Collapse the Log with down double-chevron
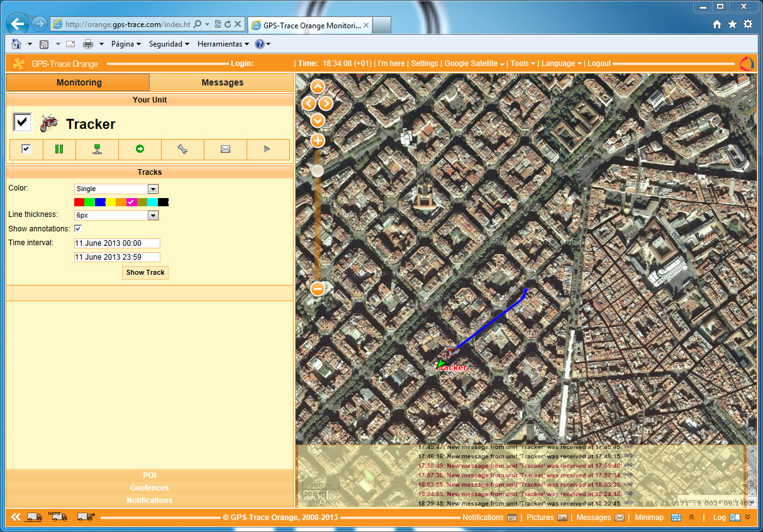This screenshot has height=532, width=763. pyautogui.click(x=747, y=517)
